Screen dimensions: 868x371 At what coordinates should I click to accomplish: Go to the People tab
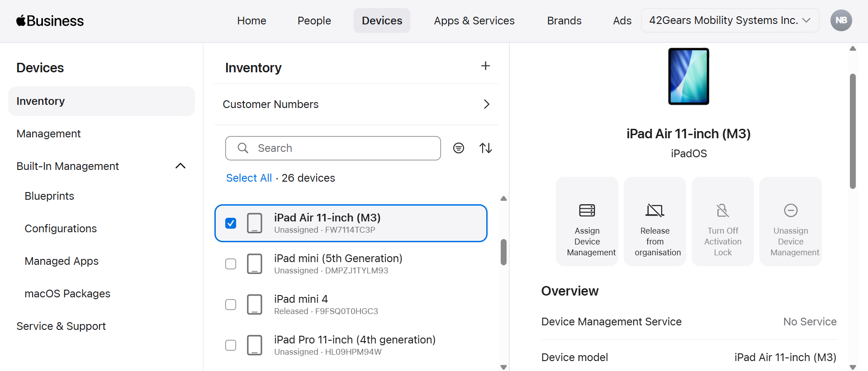point(314,21)
